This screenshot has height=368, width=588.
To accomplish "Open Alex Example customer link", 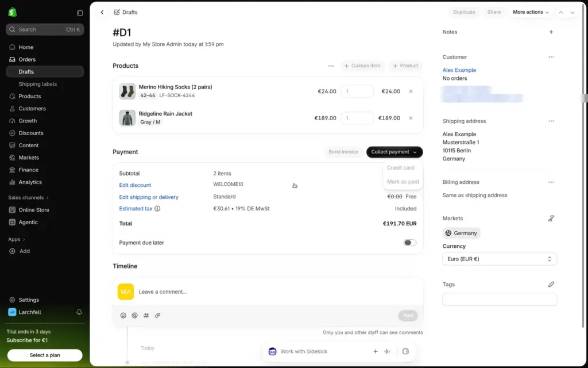I will tap(459, 70).
